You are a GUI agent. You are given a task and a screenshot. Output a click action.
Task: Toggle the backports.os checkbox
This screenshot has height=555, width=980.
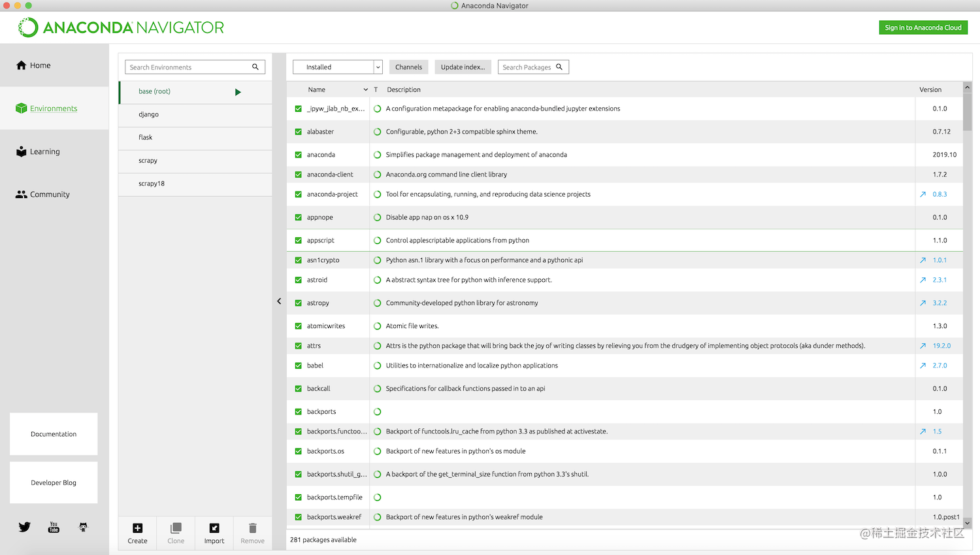pos(299,451)
